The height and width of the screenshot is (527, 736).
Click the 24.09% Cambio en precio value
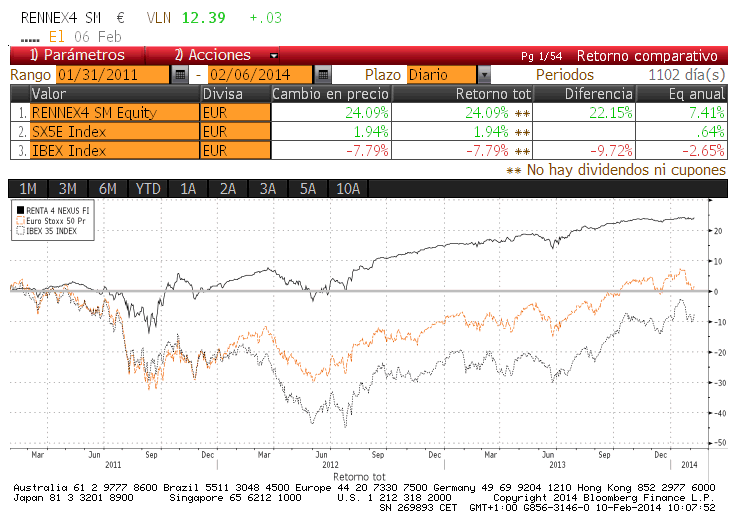pos(367,113)
